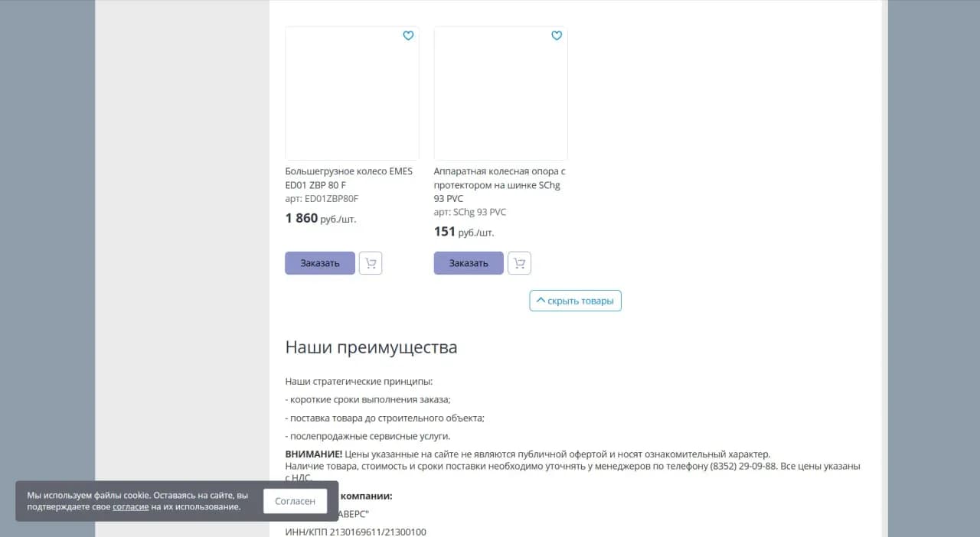Click the Наши преимущества heading
The height and width of the screenshot is (537, 980).
(x=371, y=347)
